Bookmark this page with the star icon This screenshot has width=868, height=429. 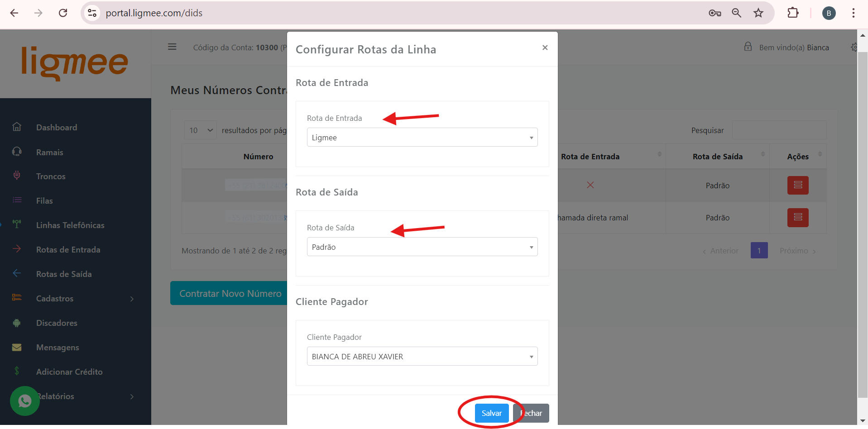(758, 13)
